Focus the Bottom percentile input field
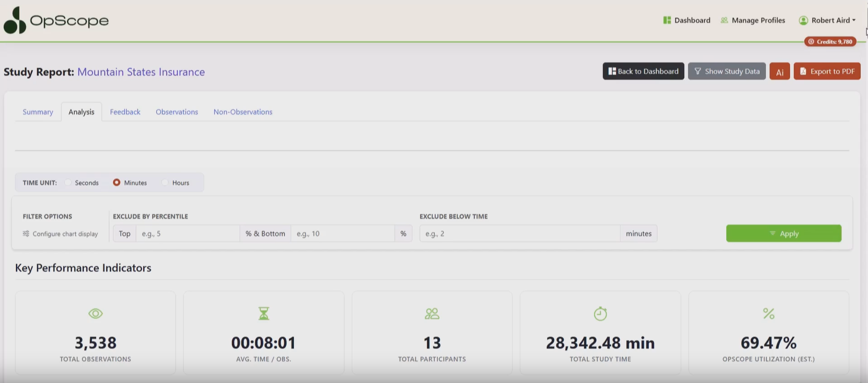868x383 pixels. click(x=342, y=234)
